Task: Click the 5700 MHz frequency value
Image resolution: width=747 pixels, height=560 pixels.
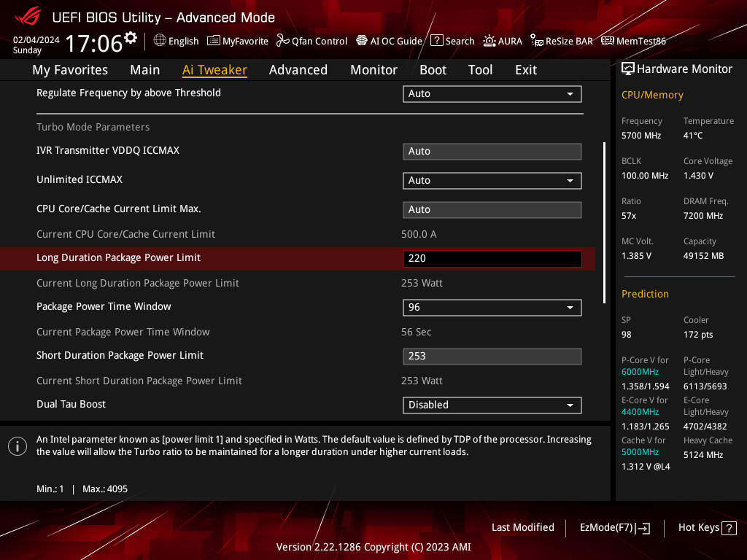Action: (x=641, y=136)
